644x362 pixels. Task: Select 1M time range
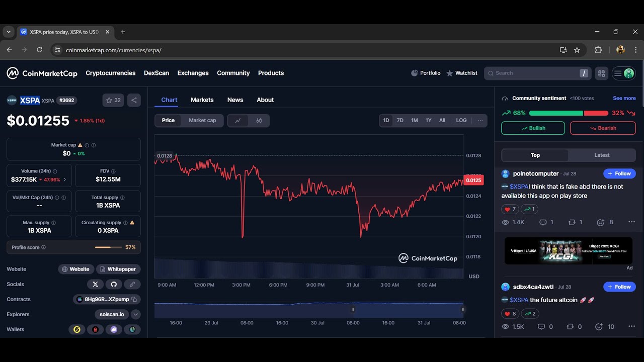(415, 121)
